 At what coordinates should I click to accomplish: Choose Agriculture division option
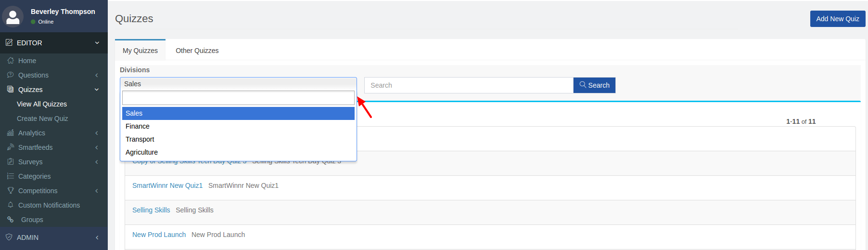tap(141, 152)
